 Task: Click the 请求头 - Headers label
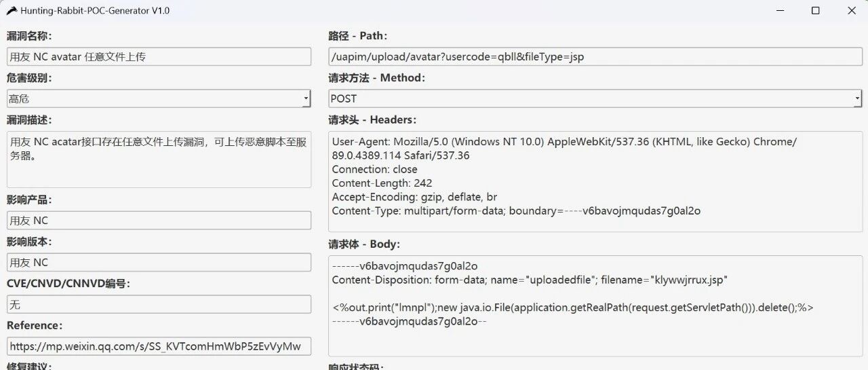click(372, 119)
